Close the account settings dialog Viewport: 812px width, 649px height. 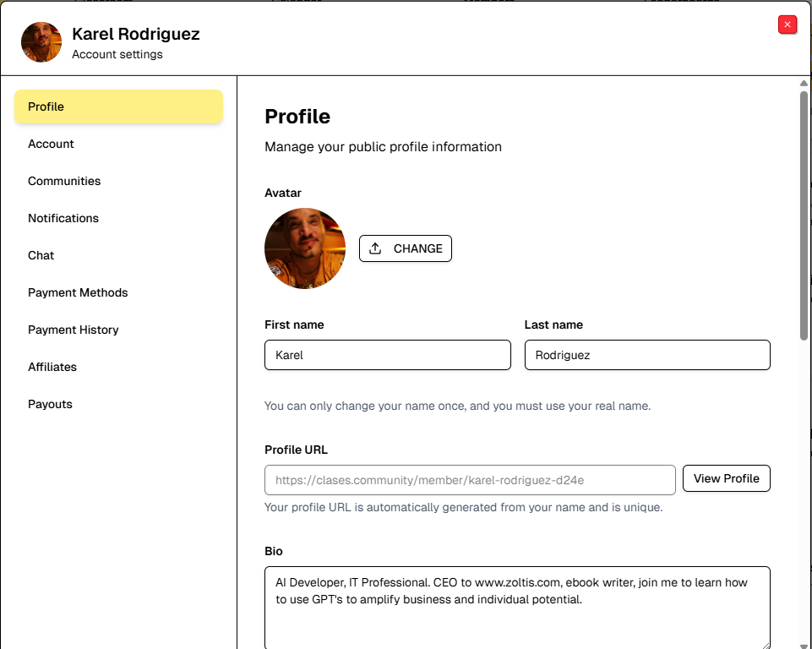787,25
